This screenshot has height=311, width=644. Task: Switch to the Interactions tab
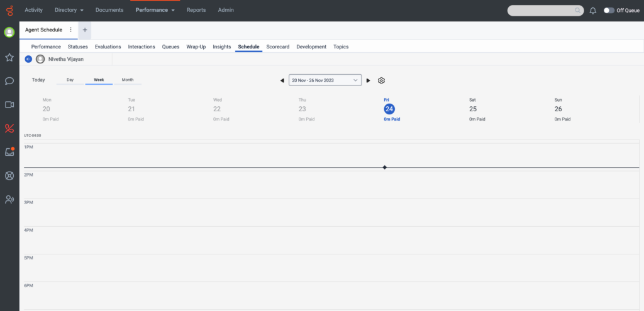tap(142, 46)
